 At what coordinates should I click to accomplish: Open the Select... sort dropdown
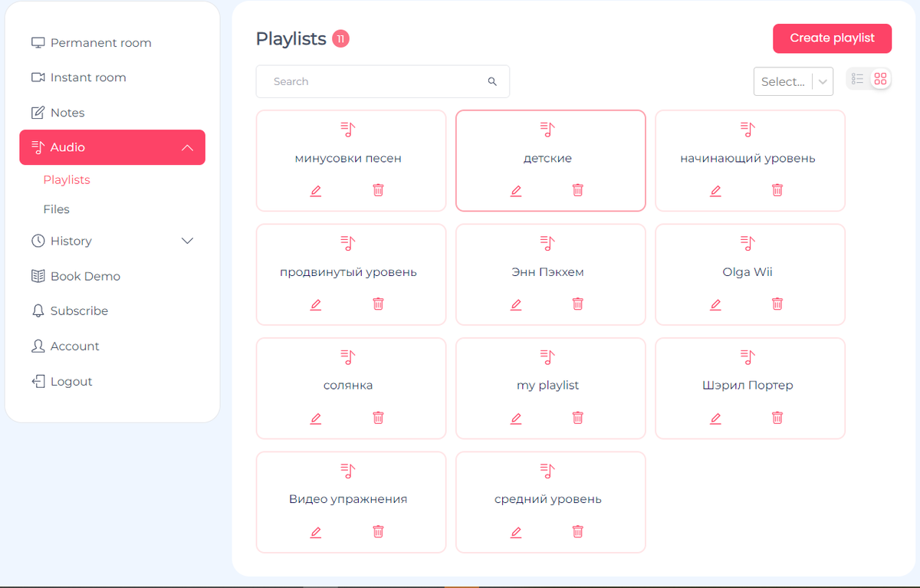point(793,81)
